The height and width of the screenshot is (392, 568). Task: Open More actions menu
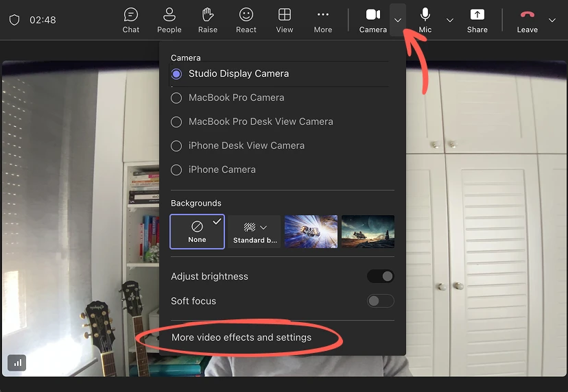(x=323, y=21)
